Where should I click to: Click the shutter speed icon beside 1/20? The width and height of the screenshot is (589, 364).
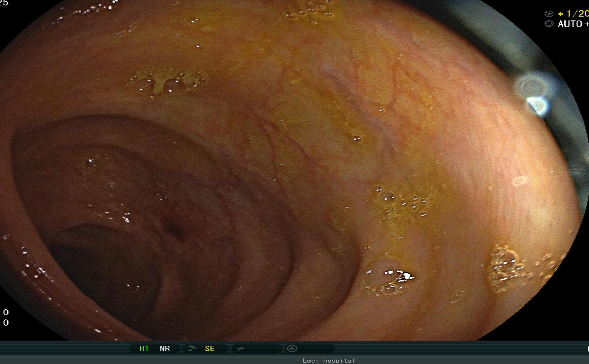549,14
